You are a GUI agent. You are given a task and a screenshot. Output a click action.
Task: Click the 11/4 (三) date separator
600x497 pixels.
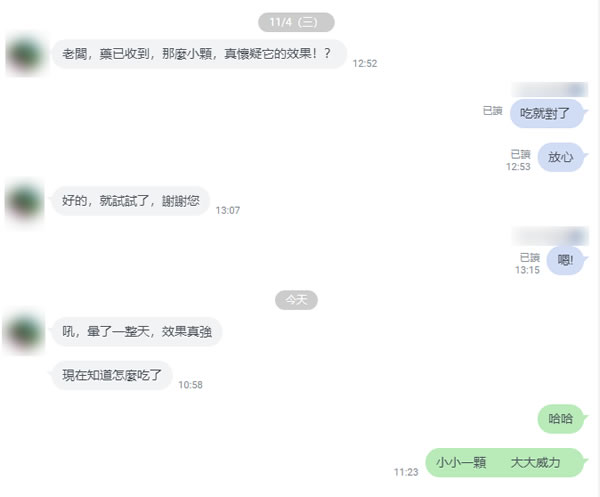[x=296, y=22]
